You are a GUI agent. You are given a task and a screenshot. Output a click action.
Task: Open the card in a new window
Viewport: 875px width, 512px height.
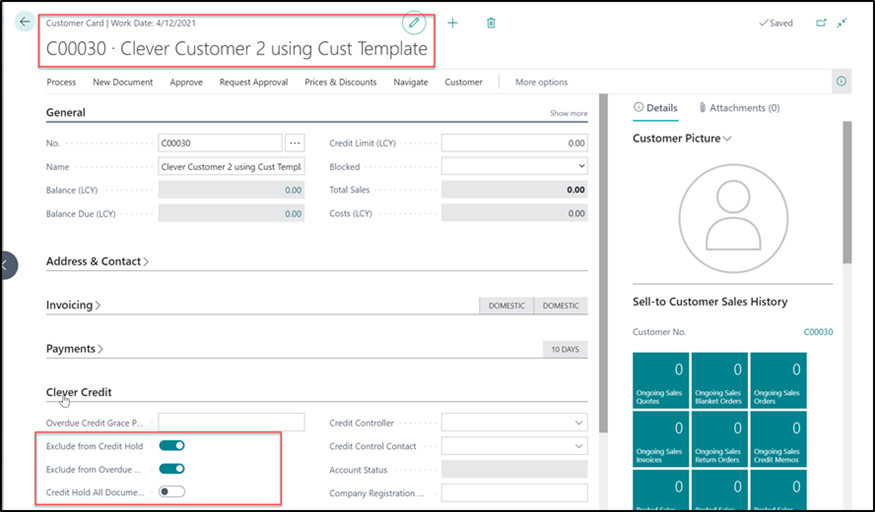pos(821,23)
